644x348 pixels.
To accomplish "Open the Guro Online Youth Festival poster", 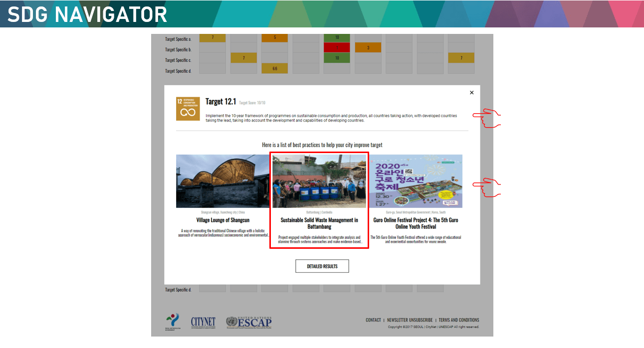I will (x=416, y=181).
